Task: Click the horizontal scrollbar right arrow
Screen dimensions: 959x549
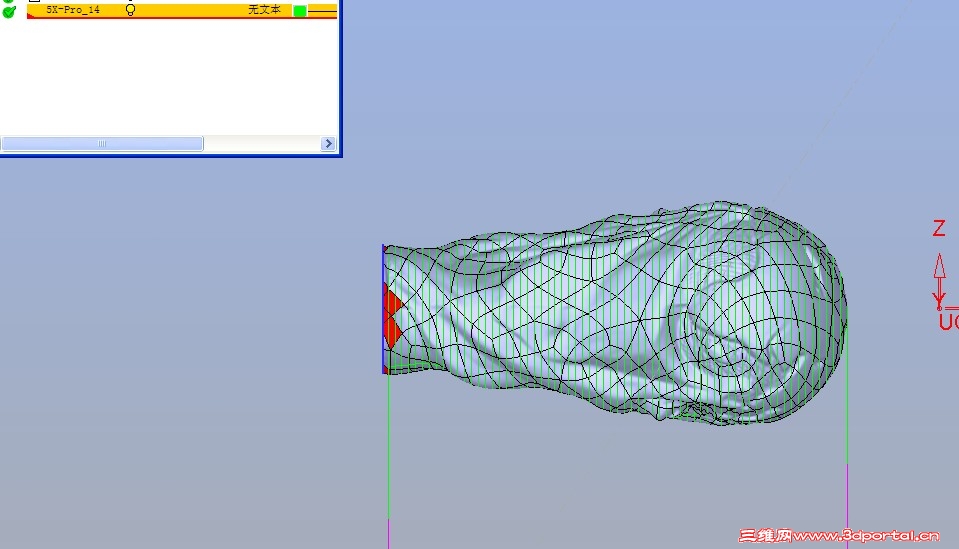Action: pos(328,144)
